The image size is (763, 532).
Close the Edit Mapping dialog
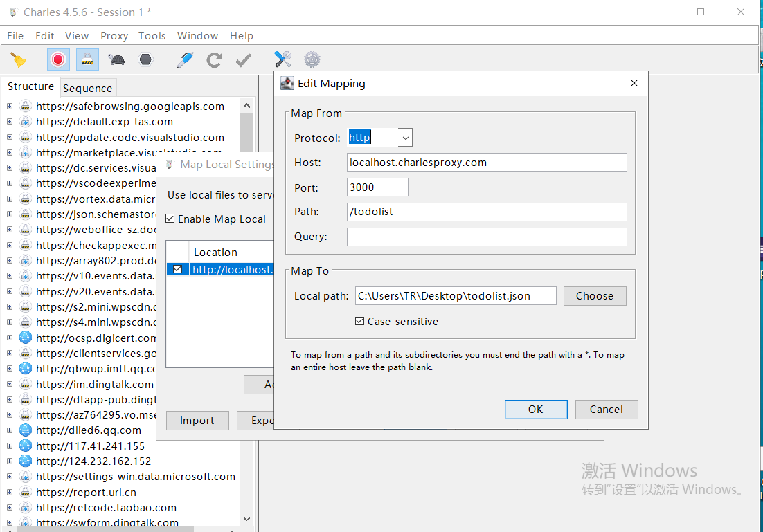[634, 83]
